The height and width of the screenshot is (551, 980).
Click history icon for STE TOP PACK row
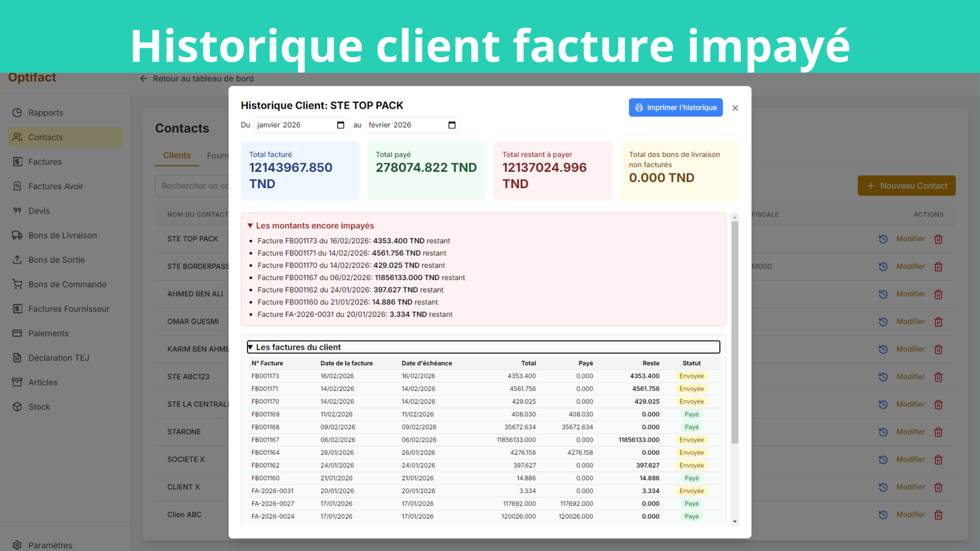pyautogui.click(x=883, y=239)
